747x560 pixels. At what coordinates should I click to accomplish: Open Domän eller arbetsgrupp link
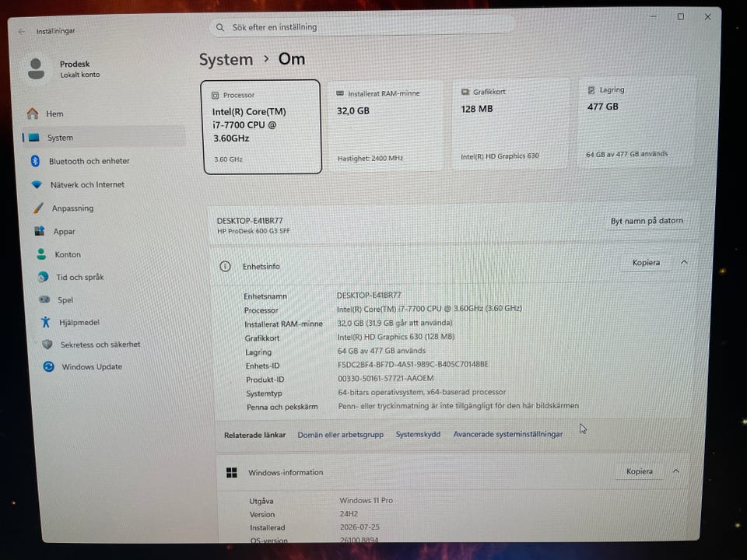click(x=340, y=435)
